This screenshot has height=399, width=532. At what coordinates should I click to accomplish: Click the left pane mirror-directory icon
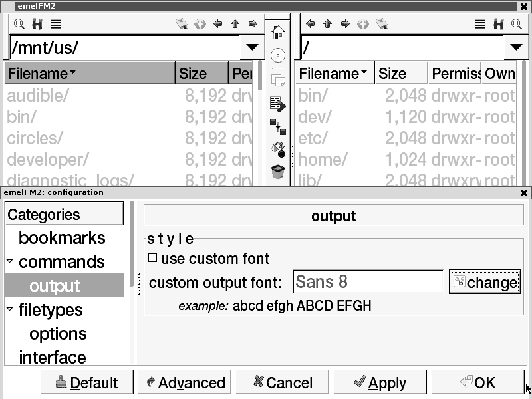click(200, 24)
